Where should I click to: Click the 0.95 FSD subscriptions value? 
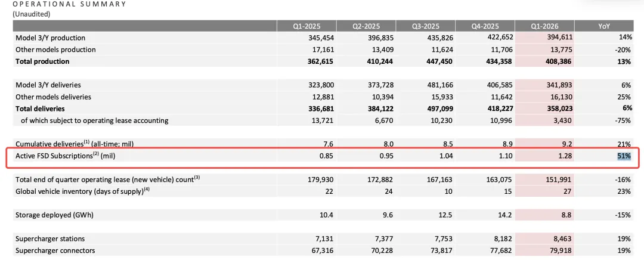pyautogui.click(x=386, y=156)
